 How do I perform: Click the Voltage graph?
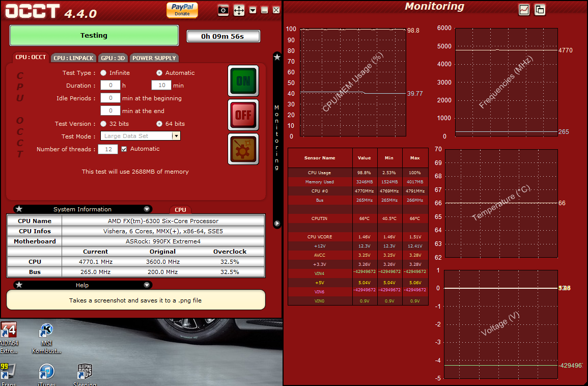point(501,324)
